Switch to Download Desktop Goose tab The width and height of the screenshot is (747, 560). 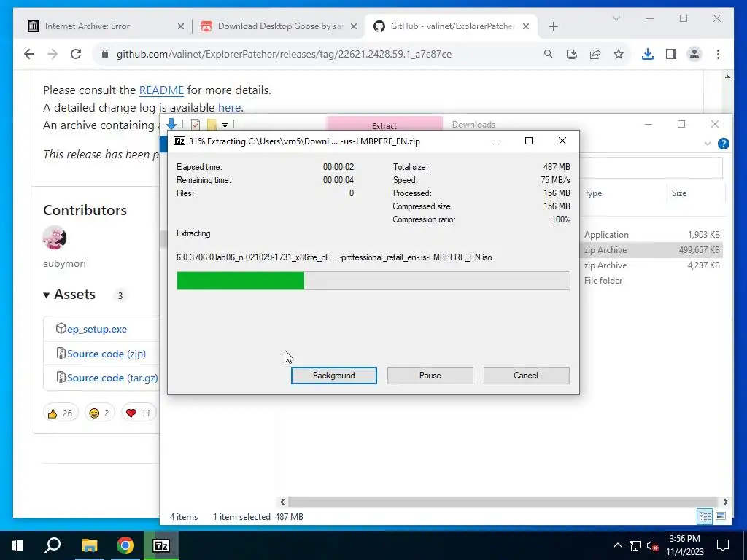(x=279, y=26)
